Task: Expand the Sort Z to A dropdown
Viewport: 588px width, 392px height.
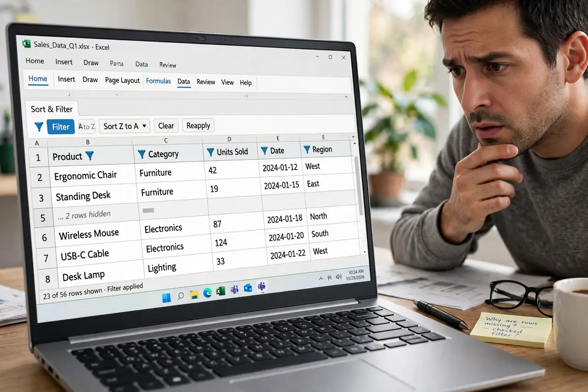Action: [x=144, y=126]
